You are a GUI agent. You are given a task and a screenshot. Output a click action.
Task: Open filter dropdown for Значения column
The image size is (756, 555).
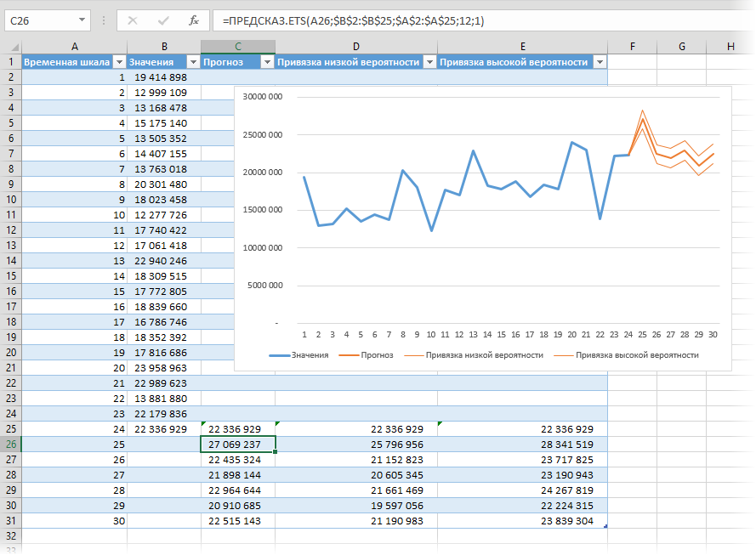(193, 62)
